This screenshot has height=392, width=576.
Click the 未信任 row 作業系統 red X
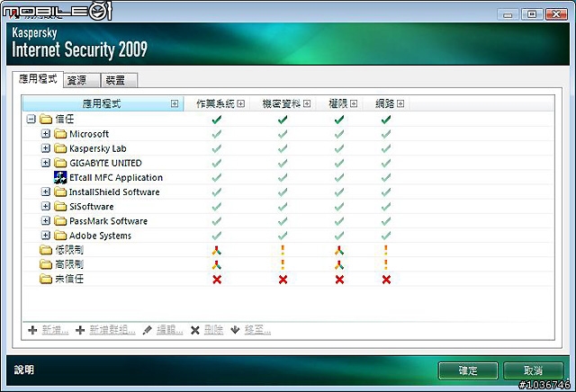(x=217, y=280)
